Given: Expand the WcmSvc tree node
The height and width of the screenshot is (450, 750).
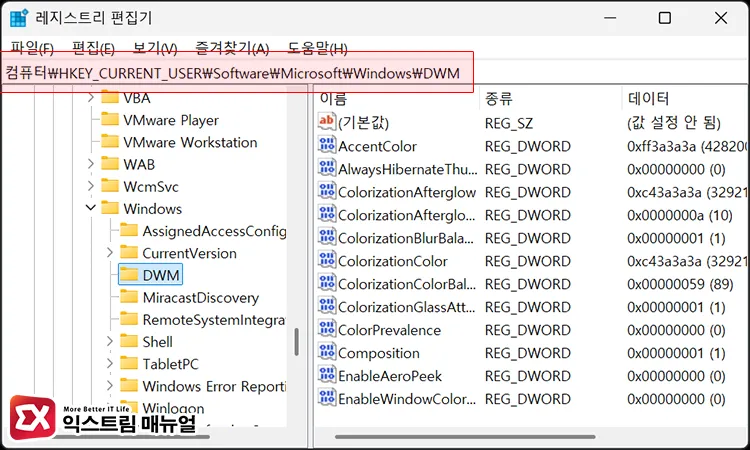Looking at the screenshot, I should pyautogui.click(x=91, y=186).
